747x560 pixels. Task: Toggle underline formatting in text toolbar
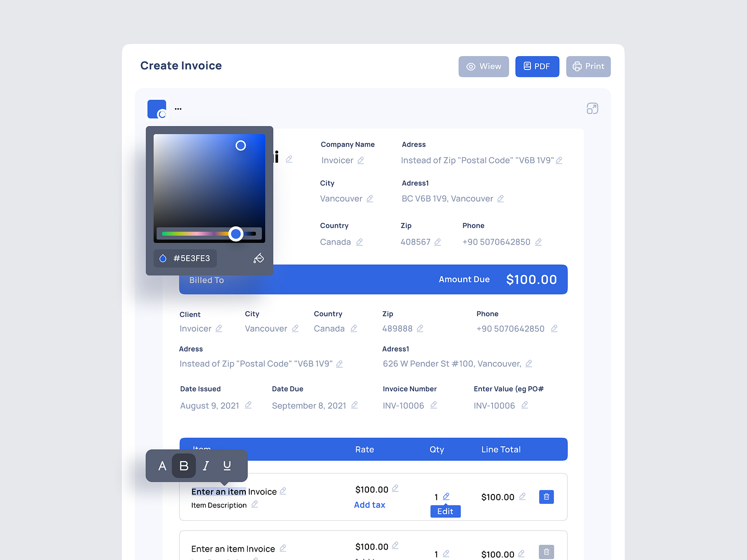(x=227, y=466)
